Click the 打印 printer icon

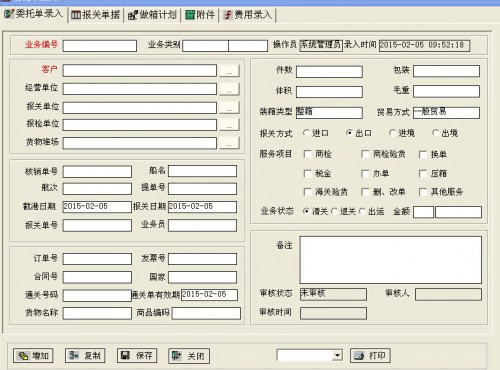pyautogui.click(x=359, y=356)
